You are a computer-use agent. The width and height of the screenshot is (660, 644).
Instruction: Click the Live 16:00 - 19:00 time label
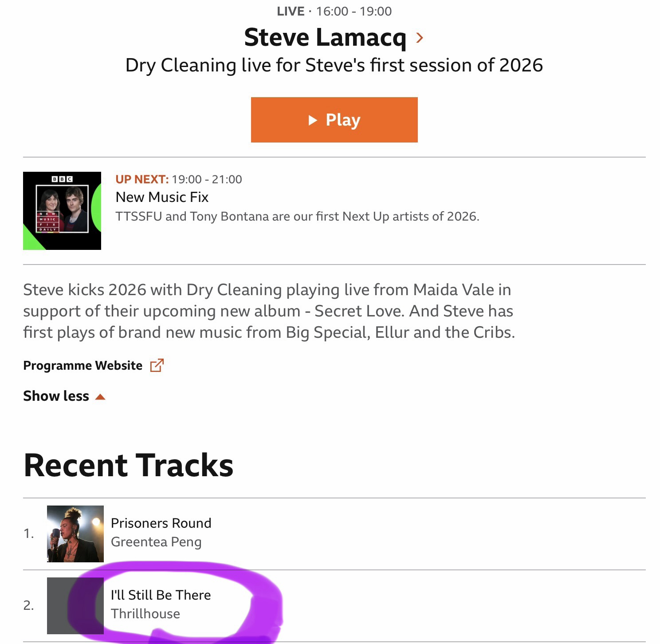334,11
